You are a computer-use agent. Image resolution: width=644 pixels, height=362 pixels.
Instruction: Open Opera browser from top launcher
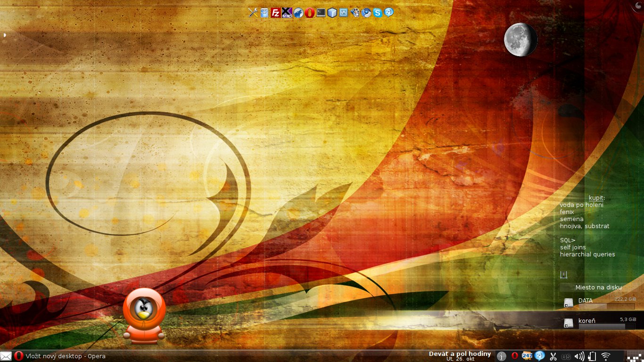(x=310, y=13)
